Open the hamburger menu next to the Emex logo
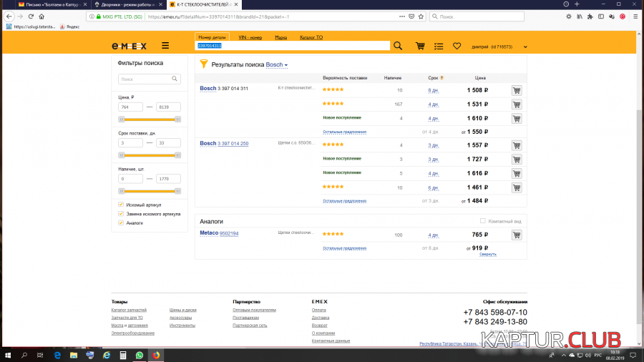 pyautogui.click(x=165, y=46)
